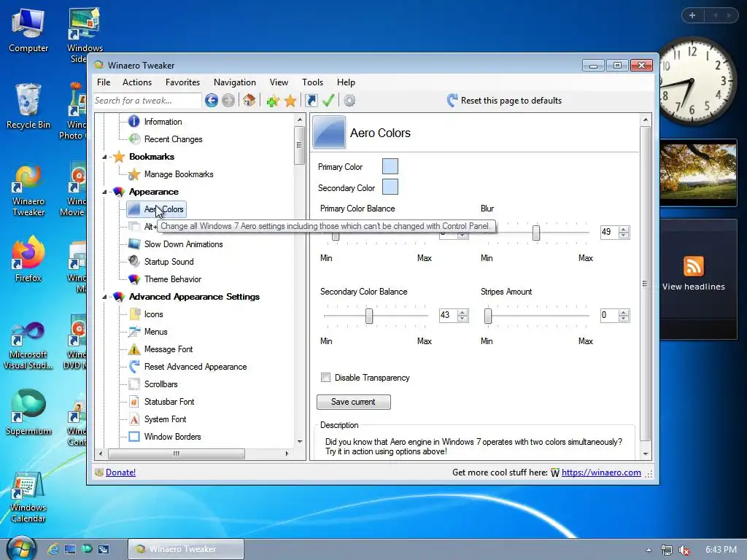This screenshot has height=560, width=747.
Task: Select the Recent Changes icon
Action: (134, 139)
